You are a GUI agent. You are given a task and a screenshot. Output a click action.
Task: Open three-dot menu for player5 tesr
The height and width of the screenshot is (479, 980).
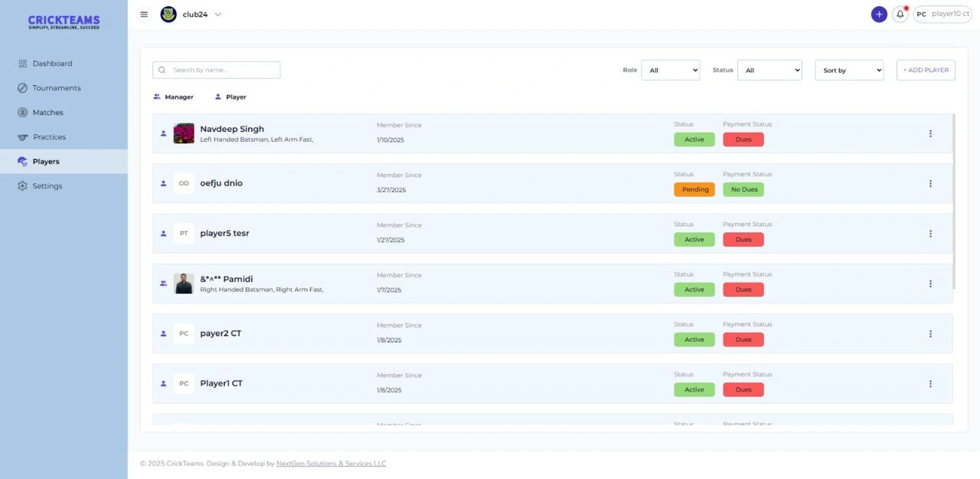(930, 234)
